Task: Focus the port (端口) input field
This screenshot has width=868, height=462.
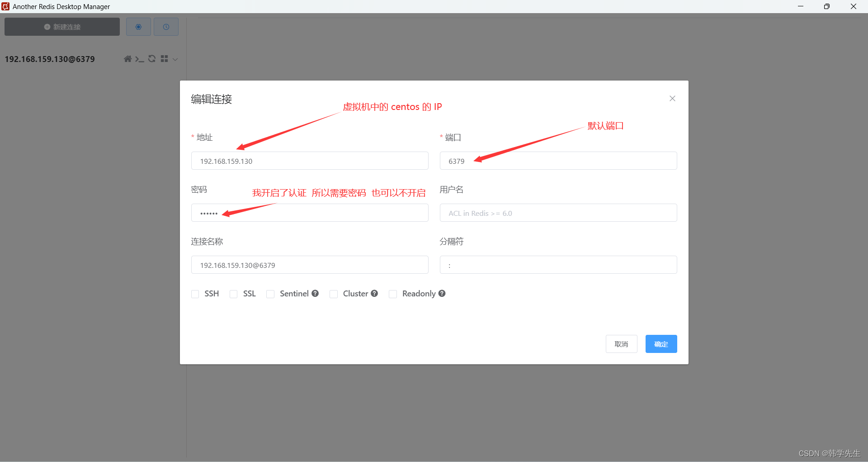Action: (558, 161)
